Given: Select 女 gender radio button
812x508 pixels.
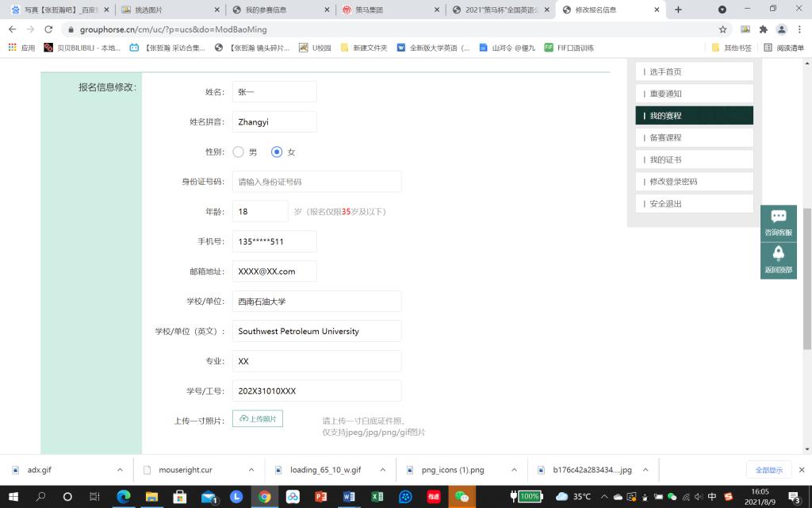Looking at the screenshot, I should 277,152.
